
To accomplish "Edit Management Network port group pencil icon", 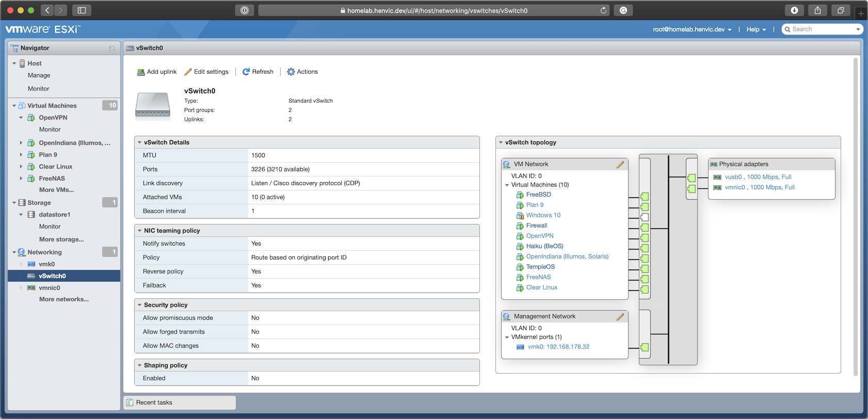I will pyautogui.click(x=620, y=317).
